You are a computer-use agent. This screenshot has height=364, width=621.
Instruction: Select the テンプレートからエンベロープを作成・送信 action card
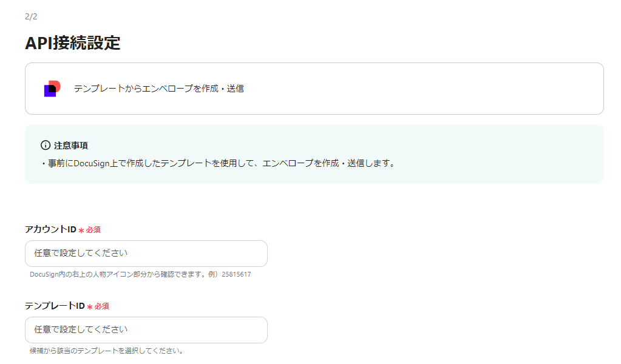click(x=313, y=88)
